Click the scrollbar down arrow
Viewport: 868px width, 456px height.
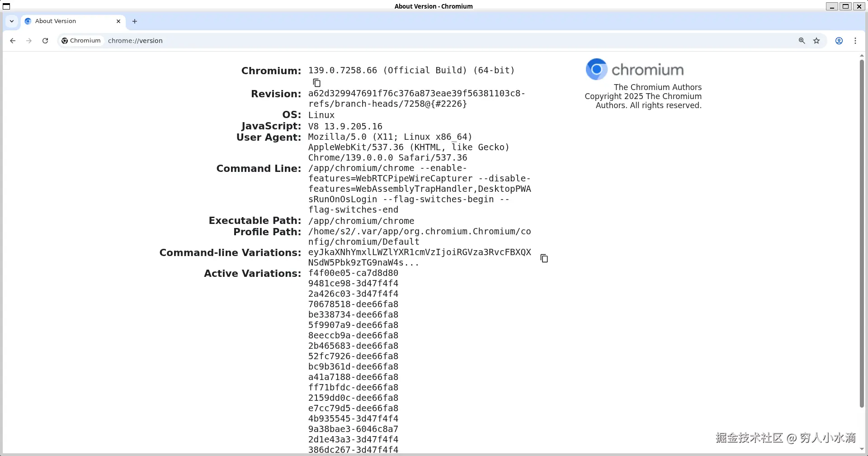coord(862,449)
